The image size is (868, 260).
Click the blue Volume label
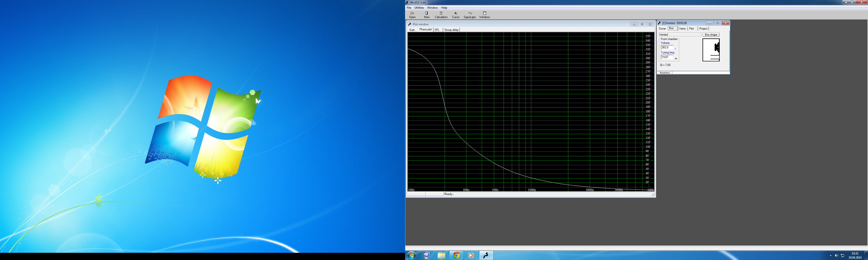point(665,43)
